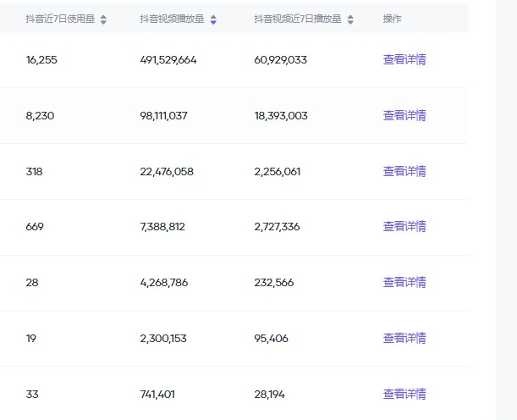The image size is (517, 420).
Task: Select the value 28,194
Action: 269,395
